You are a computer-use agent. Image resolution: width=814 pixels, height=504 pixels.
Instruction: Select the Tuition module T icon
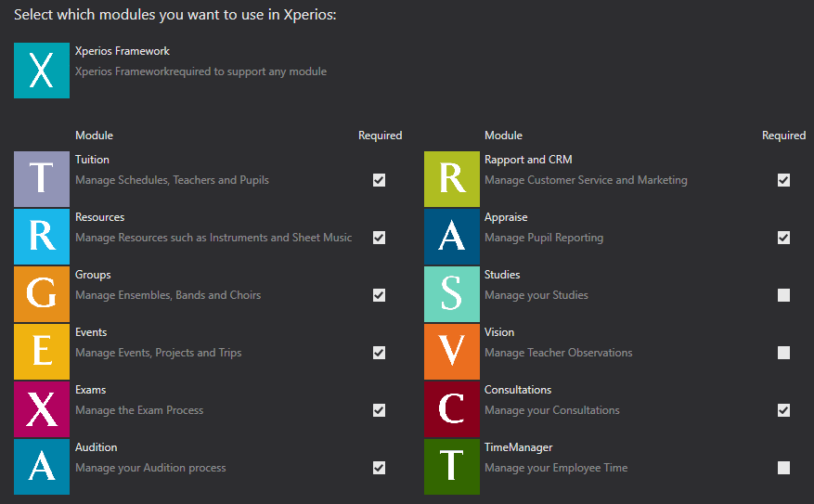coord(42,179)
